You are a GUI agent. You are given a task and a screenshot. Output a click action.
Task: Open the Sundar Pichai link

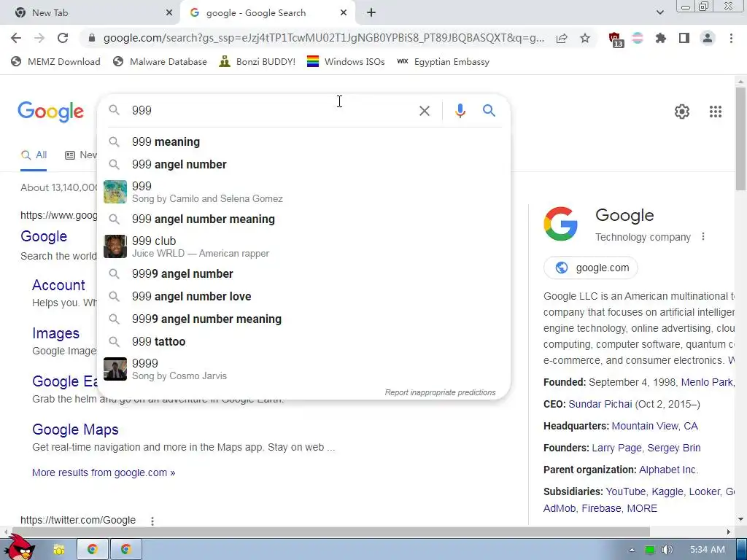(600, 404)
